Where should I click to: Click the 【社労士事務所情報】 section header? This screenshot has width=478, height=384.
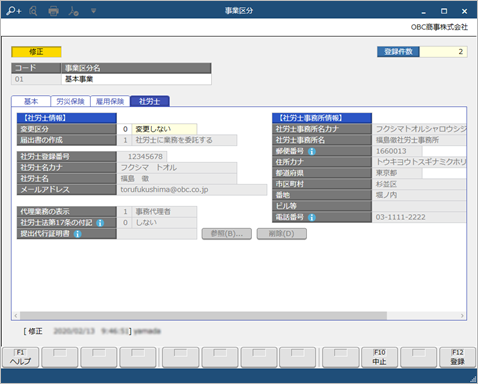click(322, 118)
